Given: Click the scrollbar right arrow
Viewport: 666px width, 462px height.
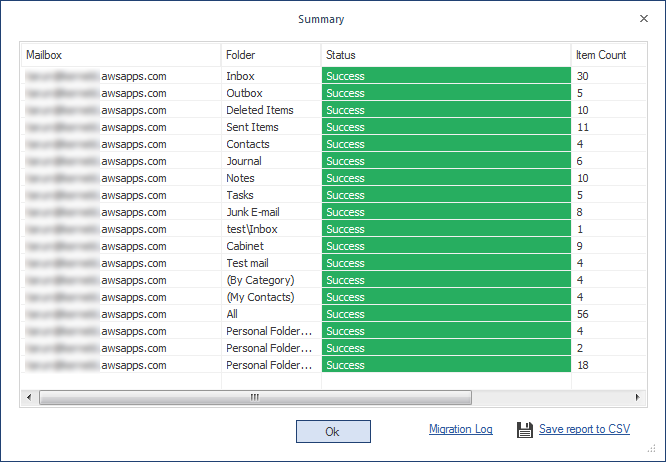Looking at the screenshot, I should click(636, 397).
